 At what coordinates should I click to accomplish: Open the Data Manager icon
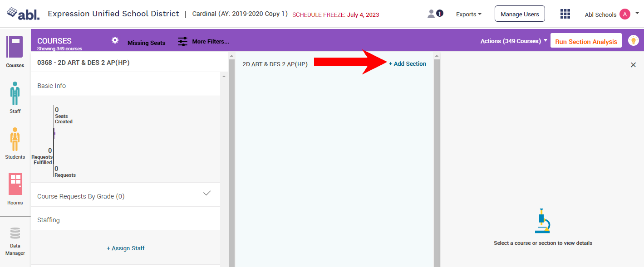pyautogui.click(x=15, y=234)
